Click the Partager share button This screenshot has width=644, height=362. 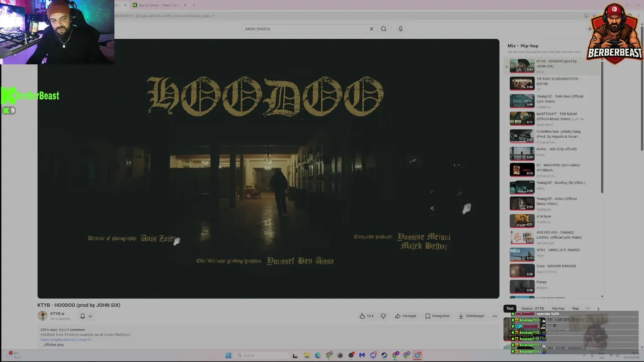click(406, 316)
